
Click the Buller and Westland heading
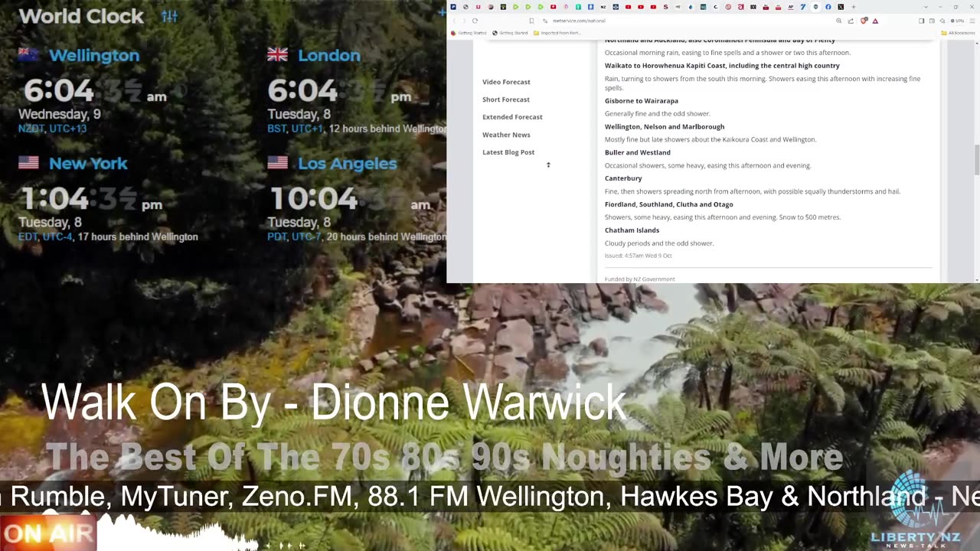638,152
